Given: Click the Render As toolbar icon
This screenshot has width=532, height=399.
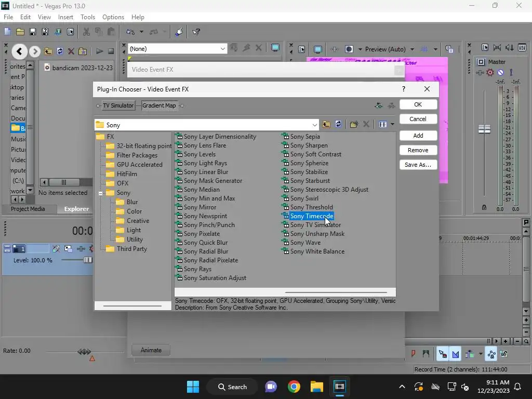Looking at the screenshot, I should 58,32.
